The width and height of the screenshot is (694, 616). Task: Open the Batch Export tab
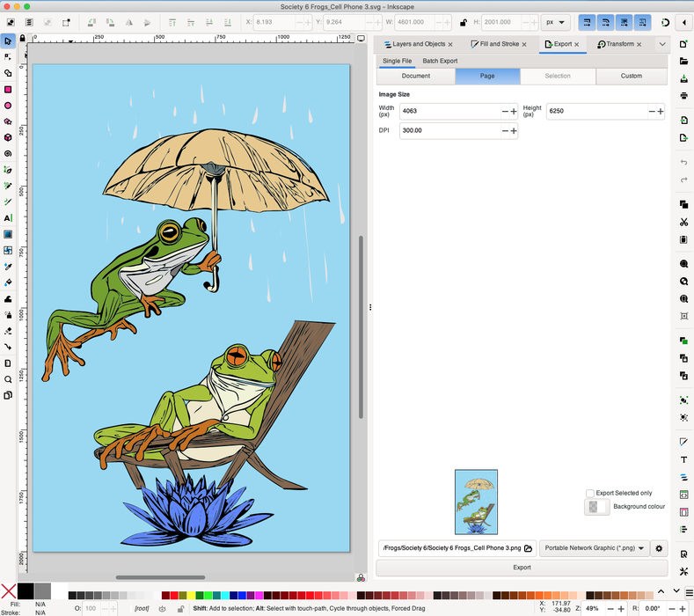point(440,61)
